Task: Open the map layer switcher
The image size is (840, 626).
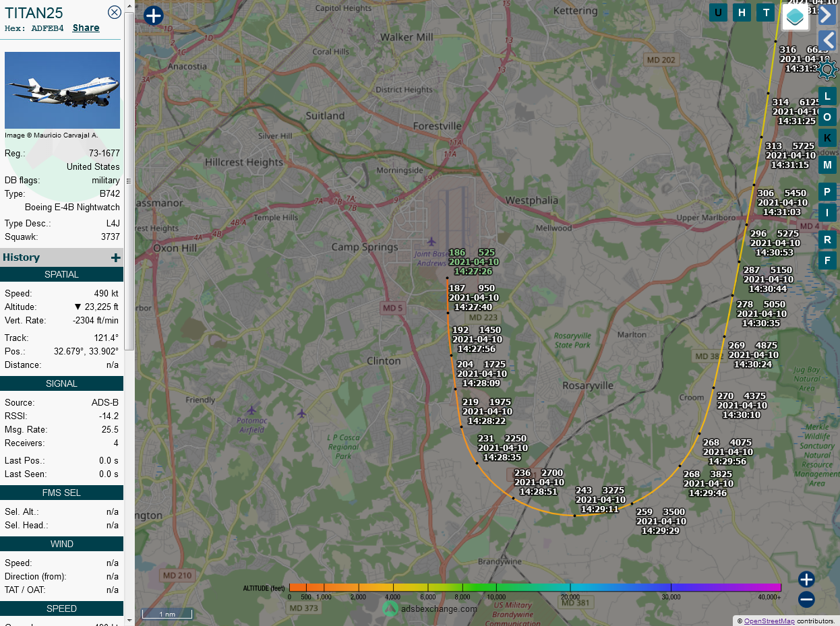Action: coord(796,17)
